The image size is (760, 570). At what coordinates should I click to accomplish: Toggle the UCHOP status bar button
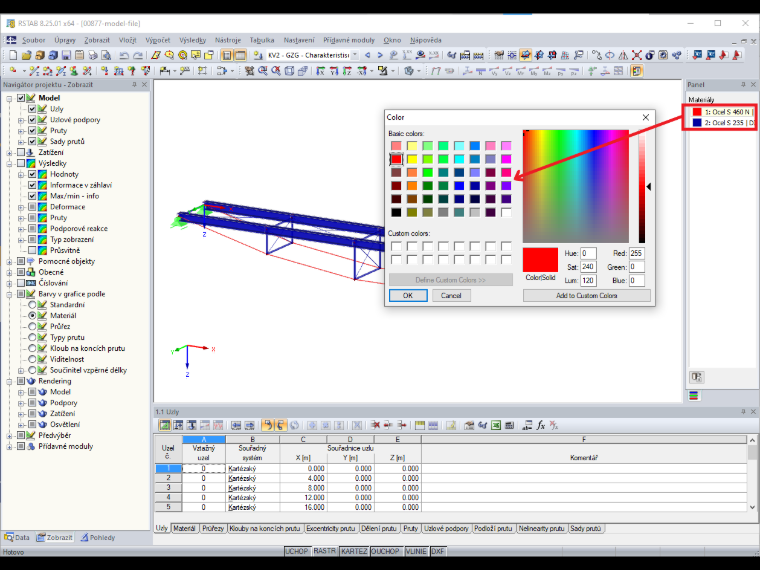pyautogui.click(x=297, y=551)
